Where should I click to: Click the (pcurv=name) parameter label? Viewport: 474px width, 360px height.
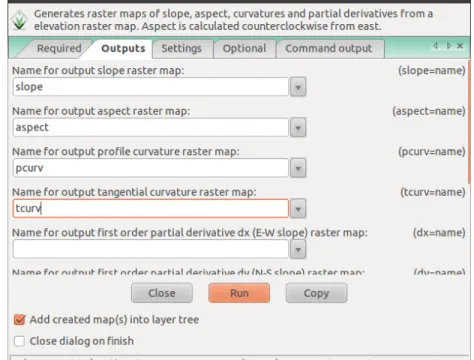pos(431,151)
